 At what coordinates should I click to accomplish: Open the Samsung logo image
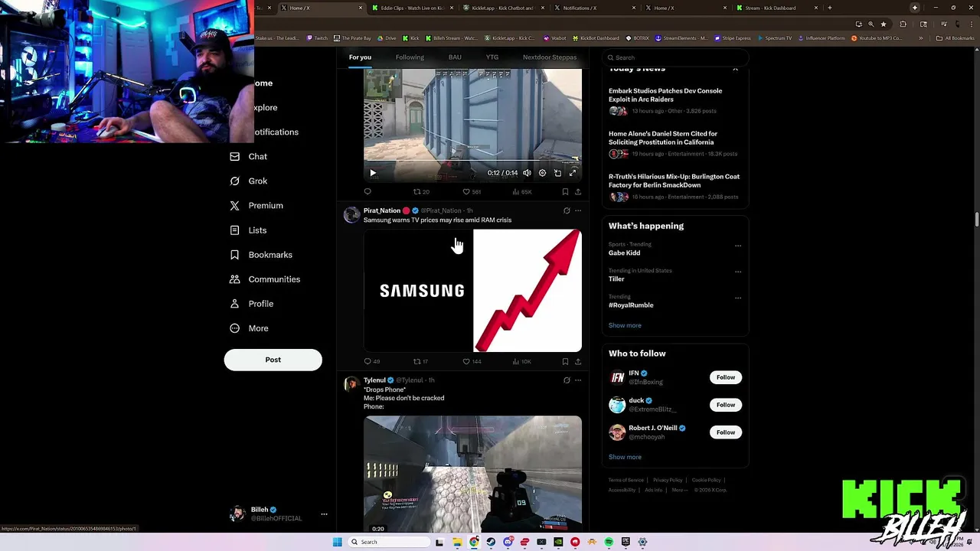click(418, 291)
